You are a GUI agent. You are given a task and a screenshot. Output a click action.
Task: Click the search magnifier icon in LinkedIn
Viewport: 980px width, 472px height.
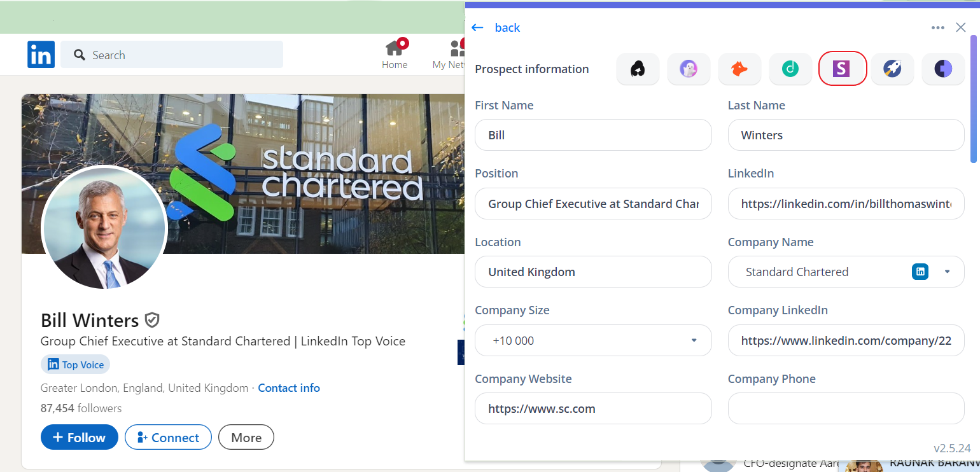[x=80, y=55]
